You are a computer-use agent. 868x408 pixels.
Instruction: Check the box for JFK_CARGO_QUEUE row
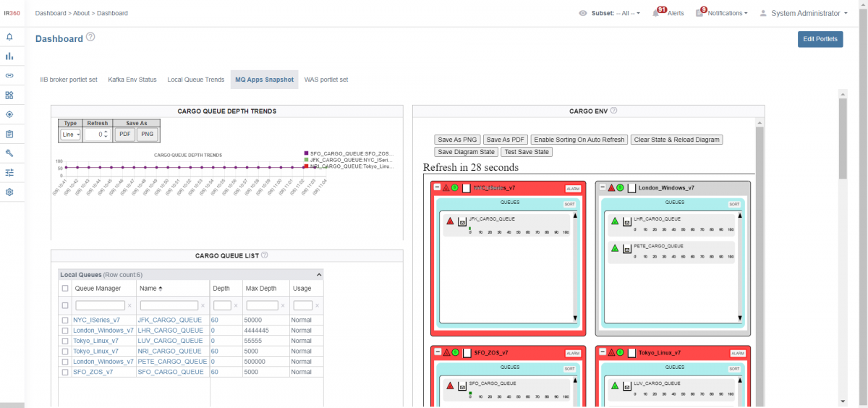[x=65, y=320]
